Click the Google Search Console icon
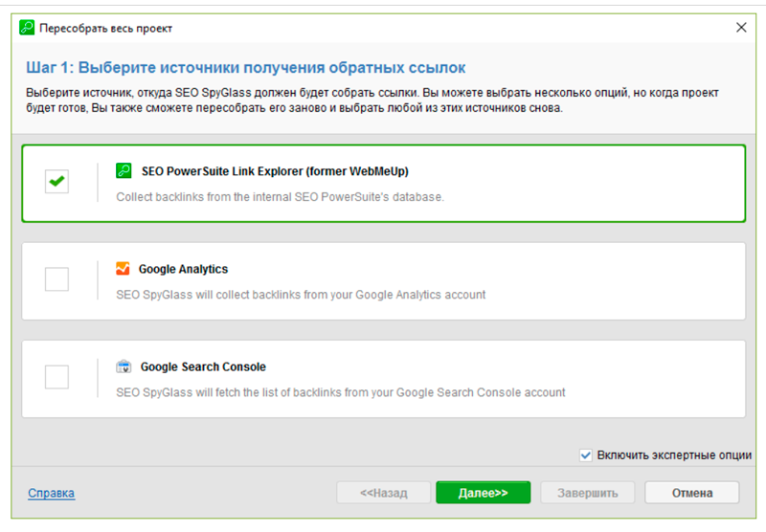Viewport: 766px width, 532px height. point(124,366)
